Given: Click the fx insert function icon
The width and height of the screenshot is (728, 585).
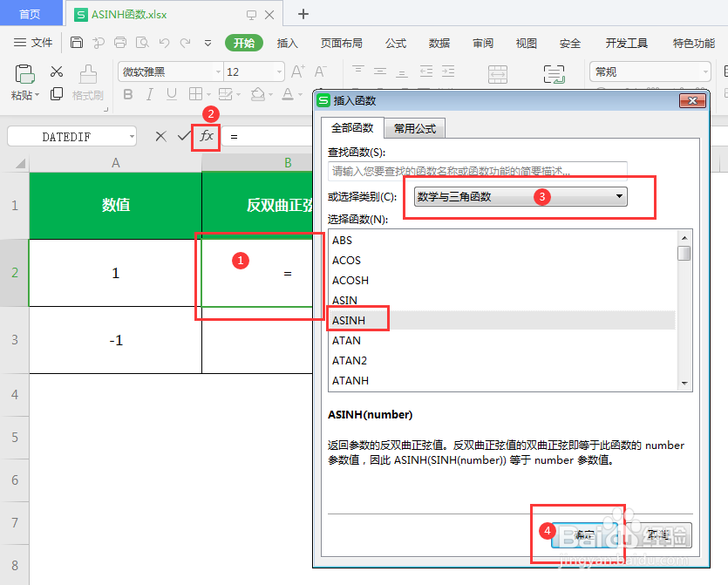Looking at the screenshot, I should (206, 136).
